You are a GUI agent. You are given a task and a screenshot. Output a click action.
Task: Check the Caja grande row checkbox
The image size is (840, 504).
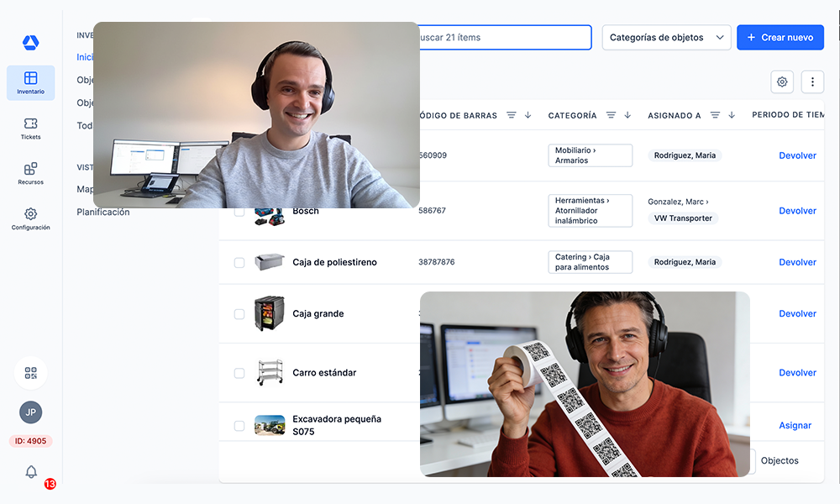pyautogui.click(x=239, y=314)
